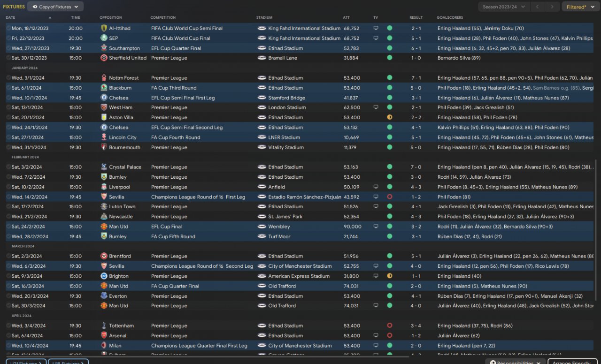Select the stadium icon beside Wembley
This screenshot has height=364, width=601.
pos(262,227)
